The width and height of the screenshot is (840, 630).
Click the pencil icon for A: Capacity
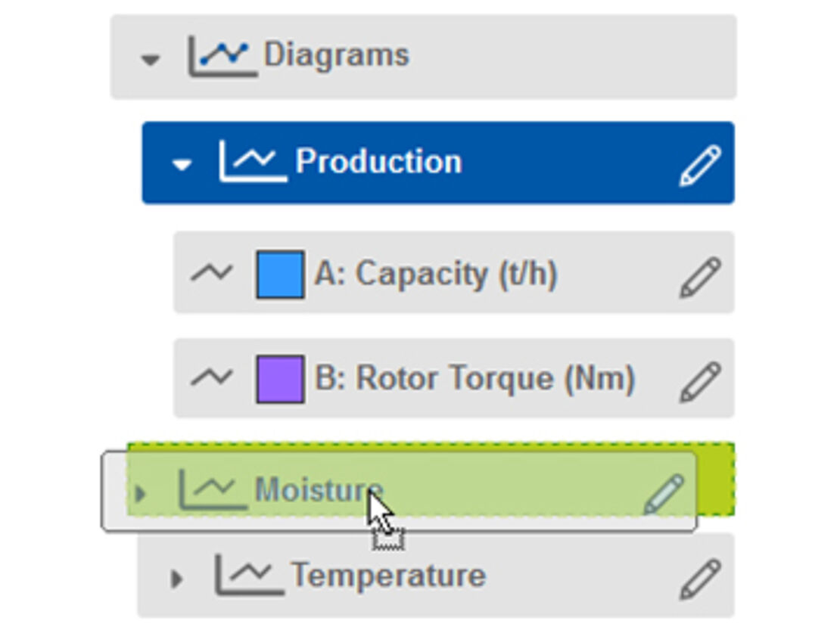coord(699,276)
